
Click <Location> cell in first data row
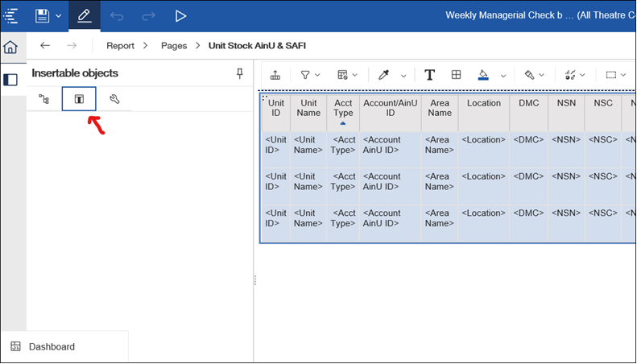[x=483, y=150]
